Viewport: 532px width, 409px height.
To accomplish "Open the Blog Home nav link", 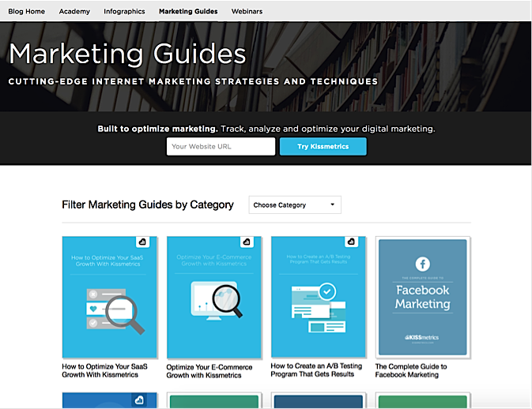I will [x=26, y=11].
